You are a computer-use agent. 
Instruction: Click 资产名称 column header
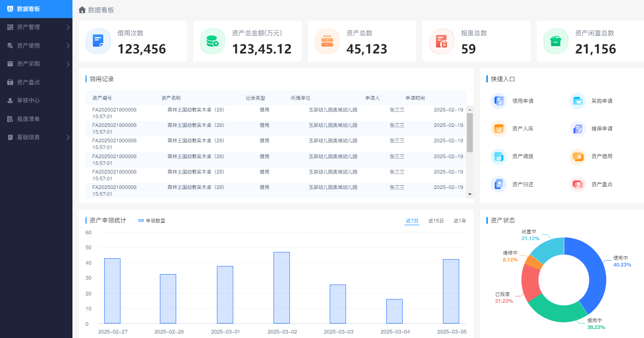pyautogui.click(x=171, y=98)
